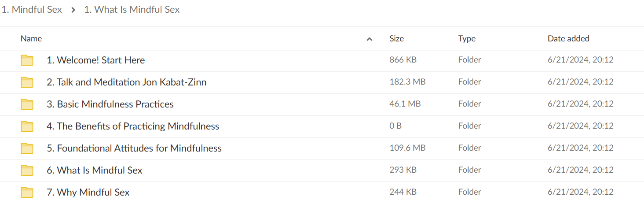644x200 pixels.
Task: Open 7. Why Mindful Sex folder name
Action: click(88, 193)
